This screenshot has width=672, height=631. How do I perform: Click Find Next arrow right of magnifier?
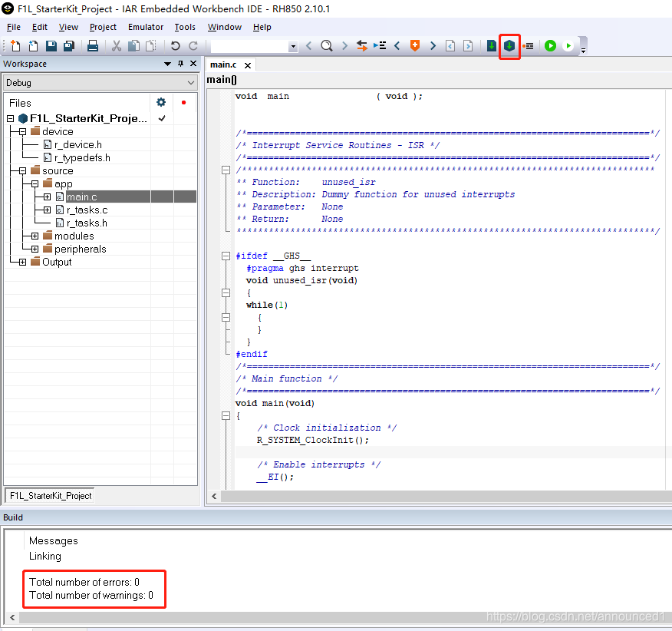click(x=344, y=45)
